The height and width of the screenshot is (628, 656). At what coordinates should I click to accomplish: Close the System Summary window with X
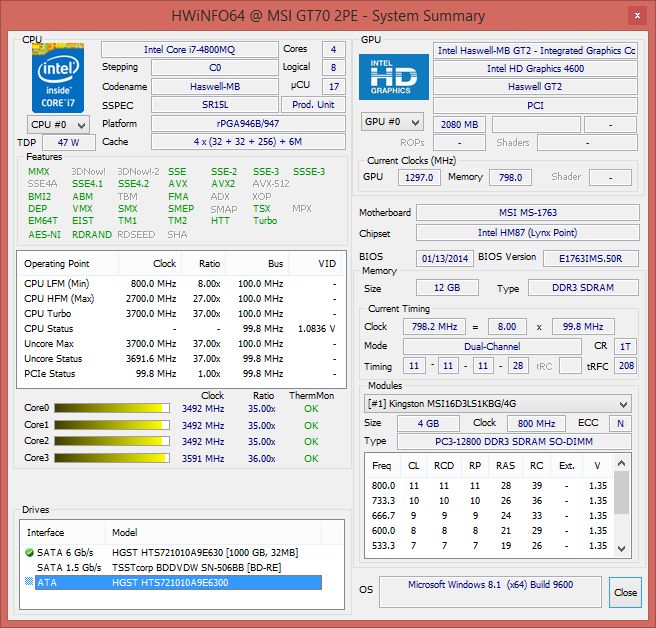(x=637, y=15)
